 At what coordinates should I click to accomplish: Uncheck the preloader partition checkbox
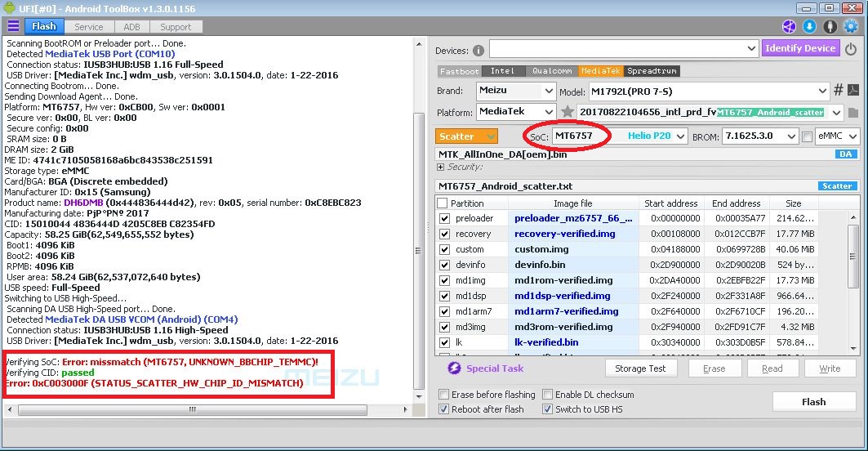tap(444, 218)
